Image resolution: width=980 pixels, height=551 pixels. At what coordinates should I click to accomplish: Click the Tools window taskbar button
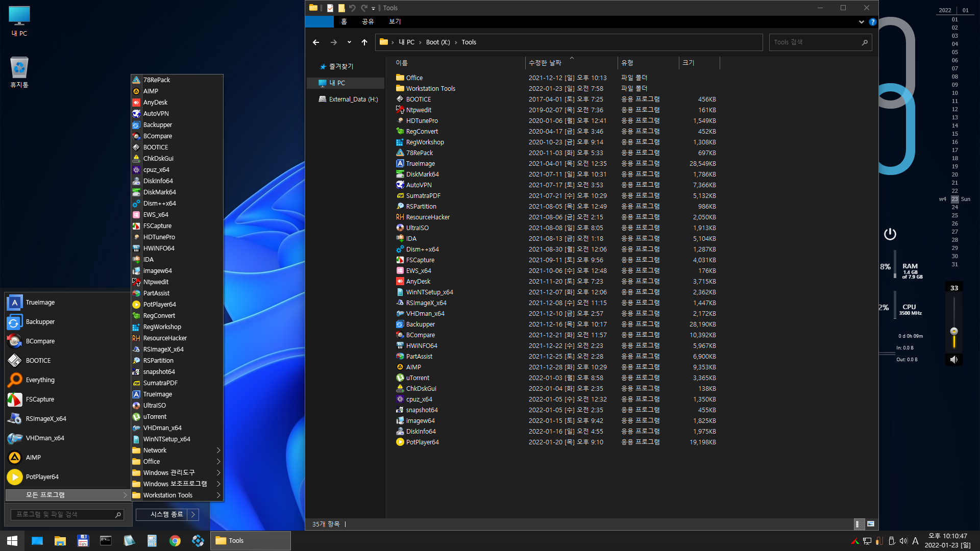coord(251,541)
